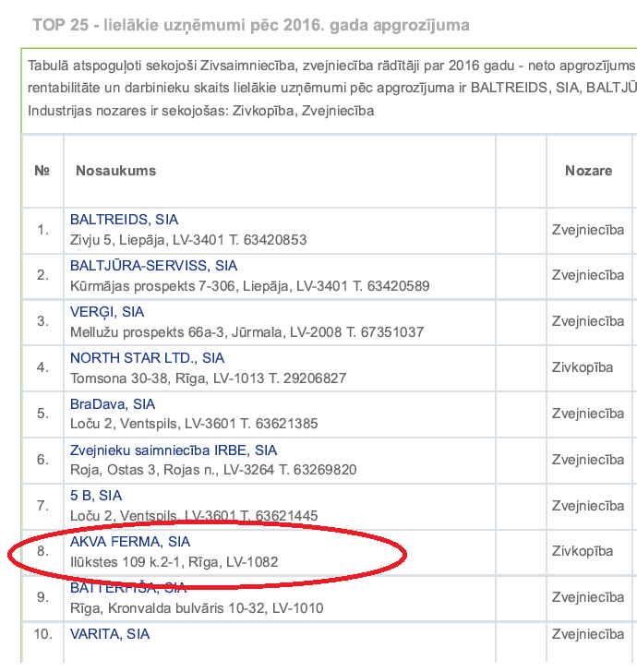This screenshot has width=637, height=672.
Task: Open the VERĢI, SIA company link
Action: point(107,312)
